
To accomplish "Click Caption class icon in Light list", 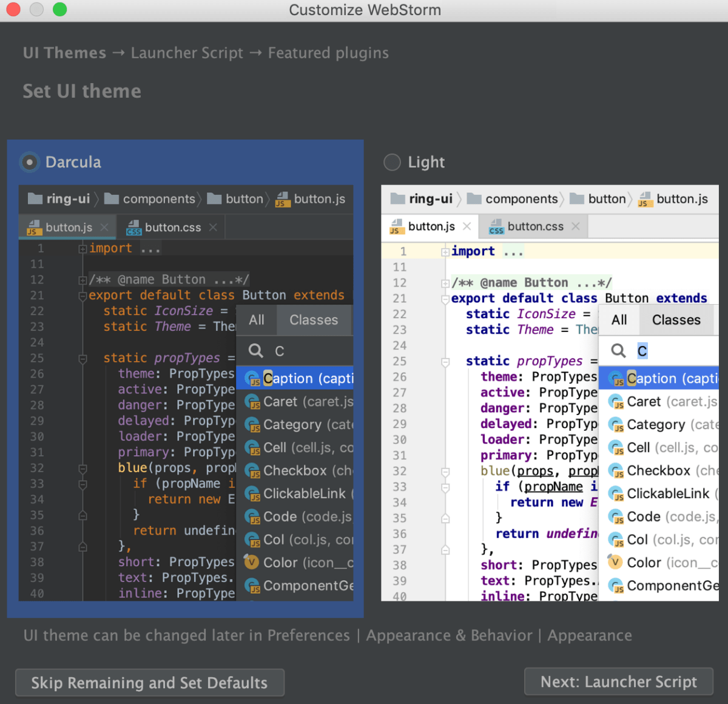I will click(x=616, y=379).
